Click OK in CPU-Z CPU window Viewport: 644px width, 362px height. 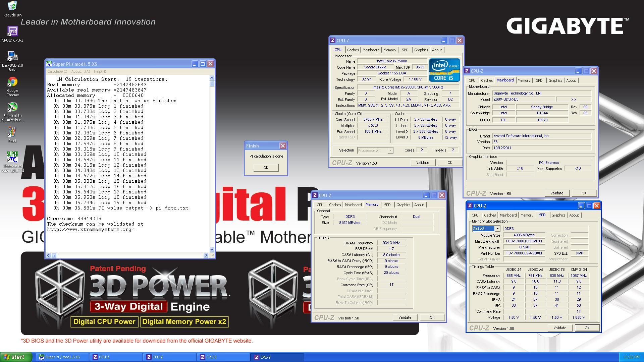click(x=449, y=163)
